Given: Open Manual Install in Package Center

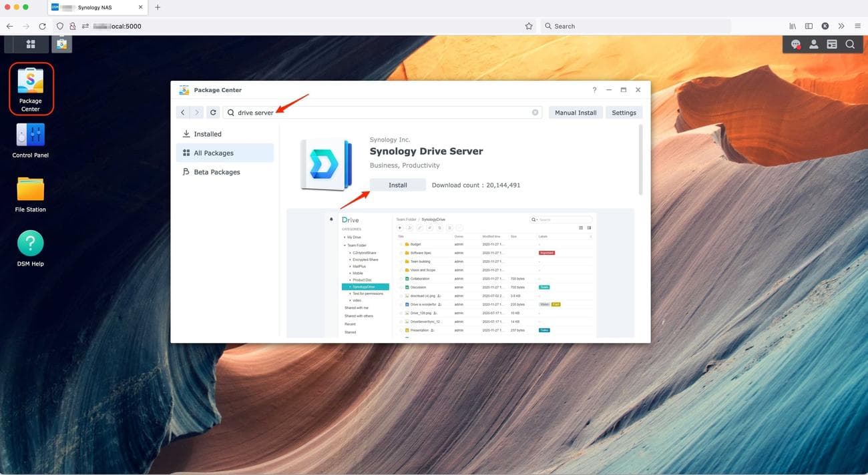Looking at the screenshot, I should tap(576, 112).
